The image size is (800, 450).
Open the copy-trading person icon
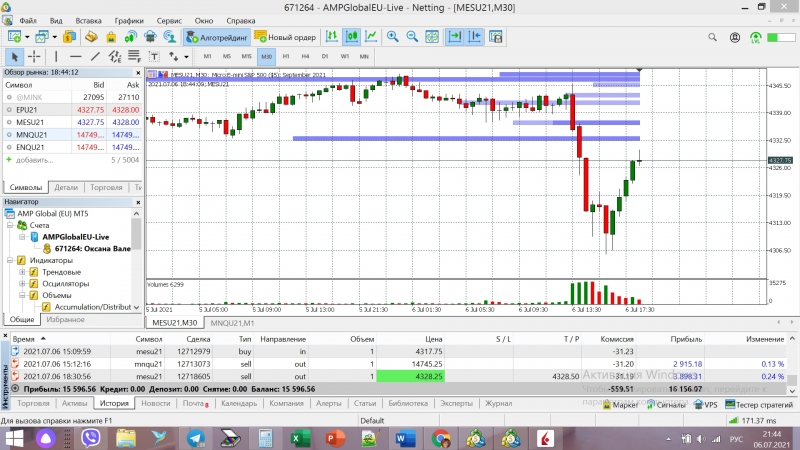tap(170, 37)
